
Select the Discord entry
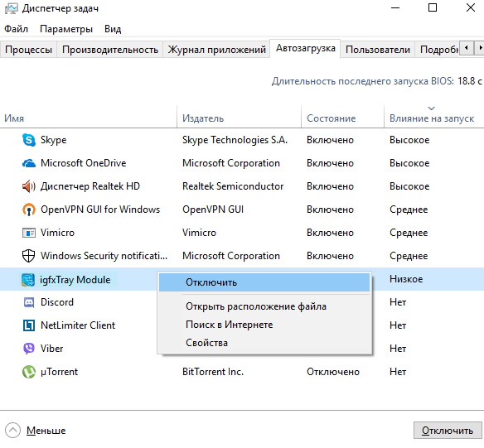(x=57, y=302)
